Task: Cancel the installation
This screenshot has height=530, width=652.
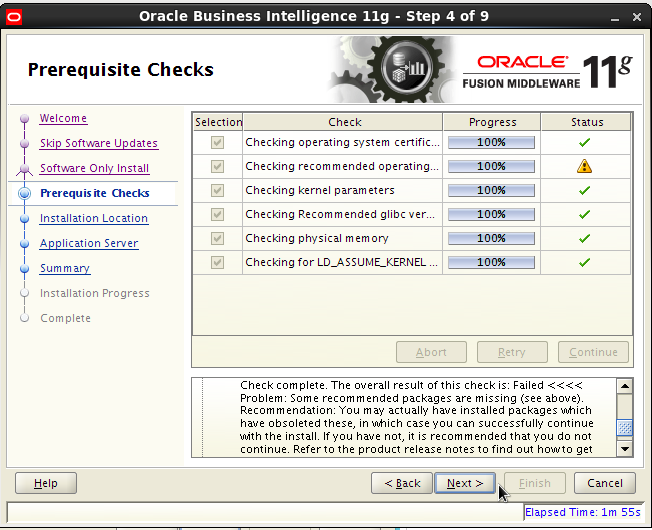Action: (x=605, y=483)
